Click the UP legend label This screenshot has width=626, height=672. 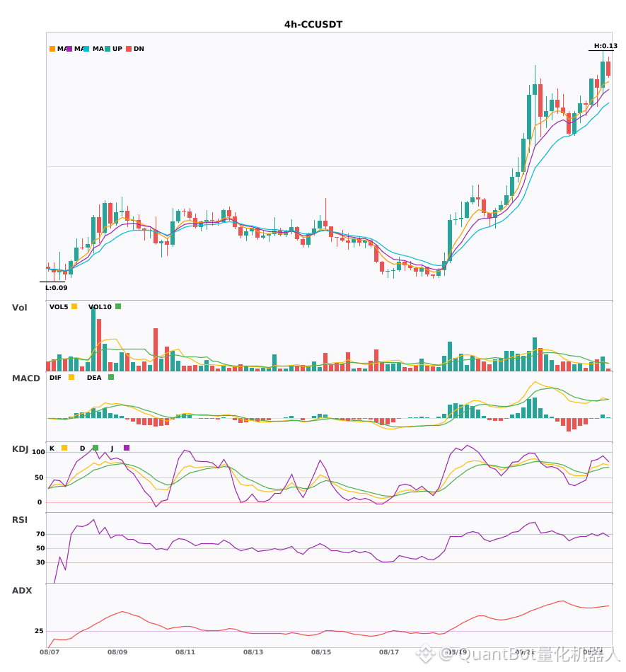[x=117, y=49]
